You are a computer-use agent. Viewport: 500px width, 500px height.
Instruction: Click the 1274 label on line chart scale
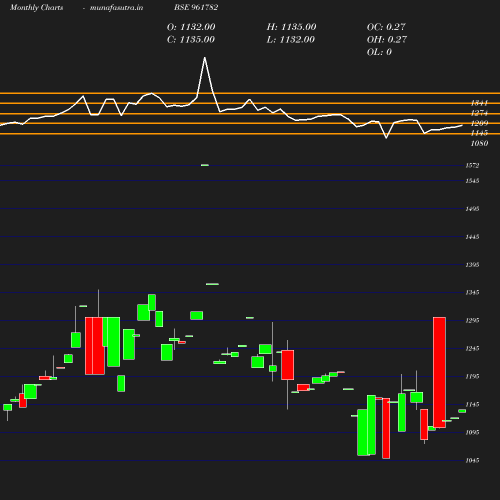479,113
